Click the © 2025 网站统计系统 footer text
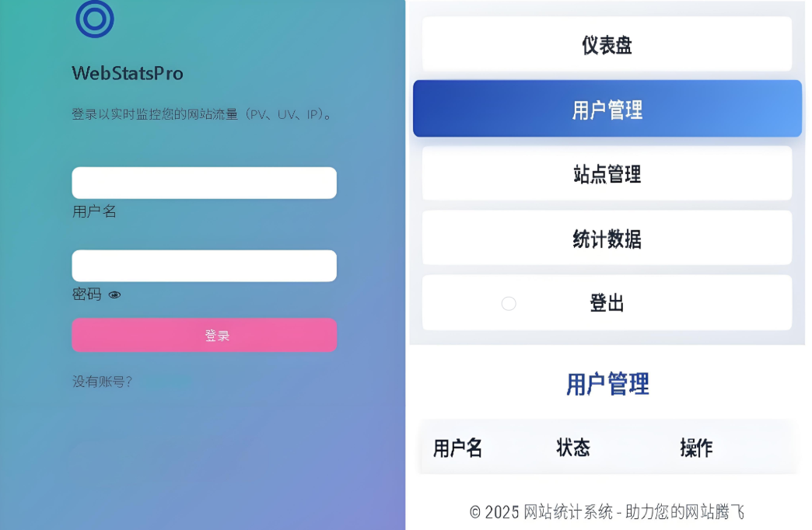Image resolution: width=812 pixels, height=530 pixels. [x=607, y=512]
